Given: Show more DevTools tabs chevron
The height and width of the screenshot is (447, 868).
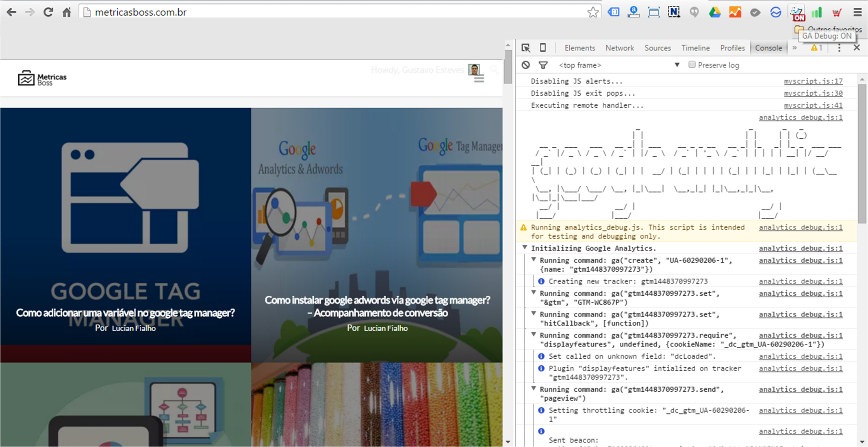Looking at the screenshot, I should 794,48.
